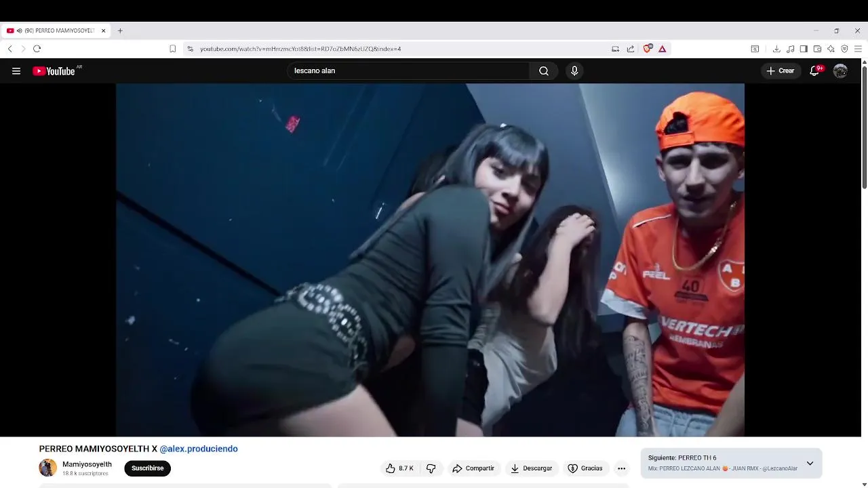
Task: Open more actions three-dot menu
Action: tap(621, 468)
